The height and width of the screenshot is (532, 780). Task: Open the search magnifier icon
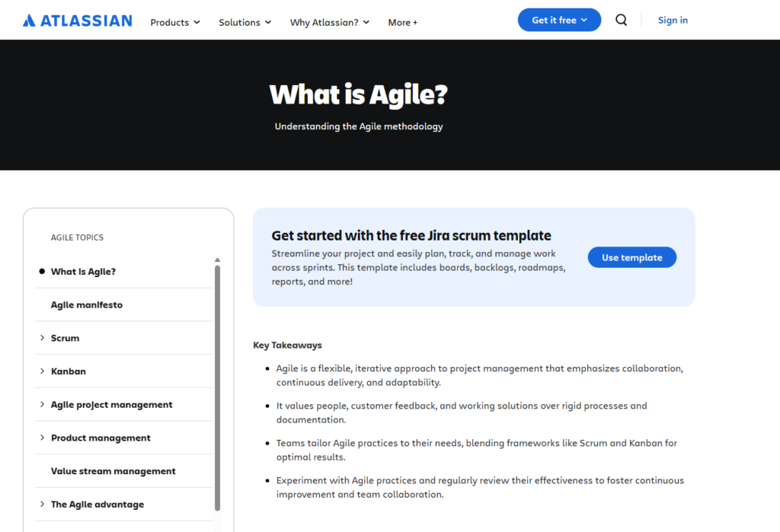pos(621,20)
